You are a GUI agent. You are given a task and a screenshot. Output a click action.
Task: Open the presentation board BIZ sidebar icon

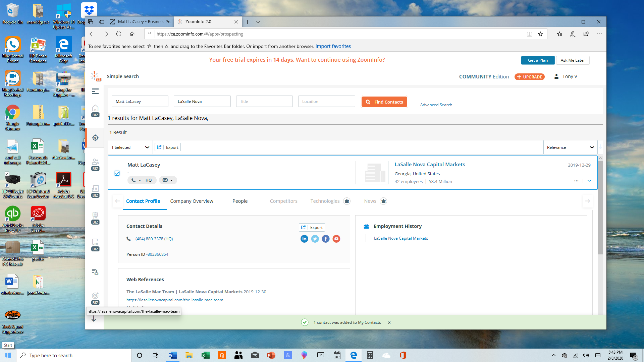(x=95, y=218)
